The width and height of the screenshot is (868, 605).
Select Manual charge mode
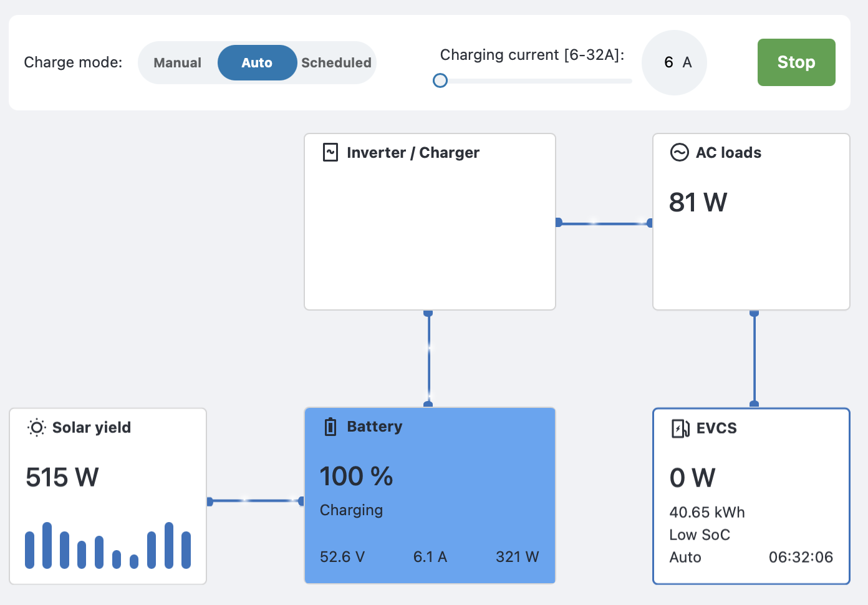click(x=178, y=62)
